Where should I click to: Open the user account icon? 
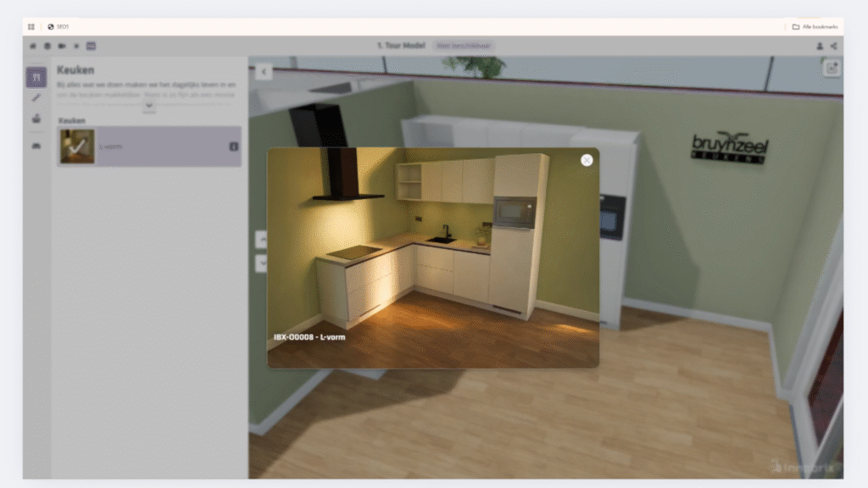click(x=820, y=46)
